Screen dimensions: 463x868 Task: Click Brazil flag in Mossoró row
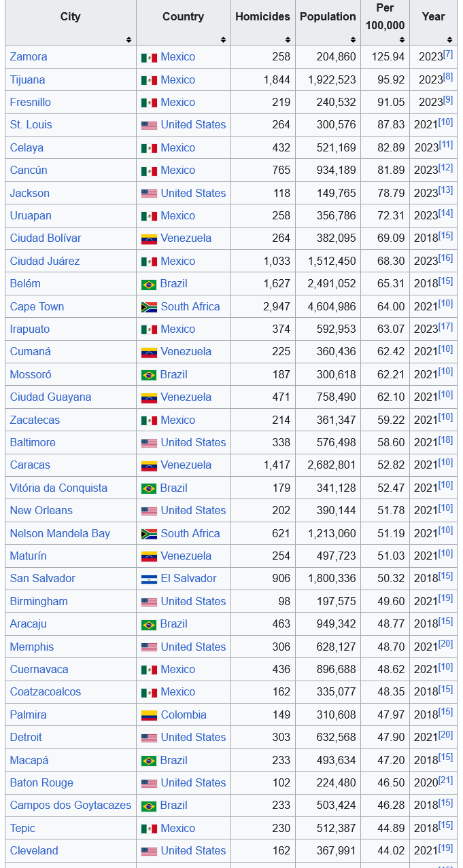[x=149, y=375]
